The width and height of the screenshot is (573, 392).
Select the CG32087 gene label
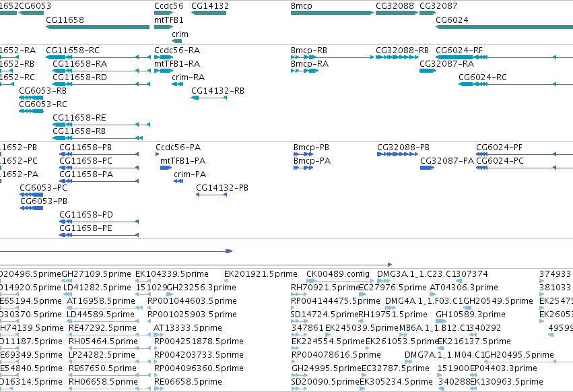tap(438, 6)
